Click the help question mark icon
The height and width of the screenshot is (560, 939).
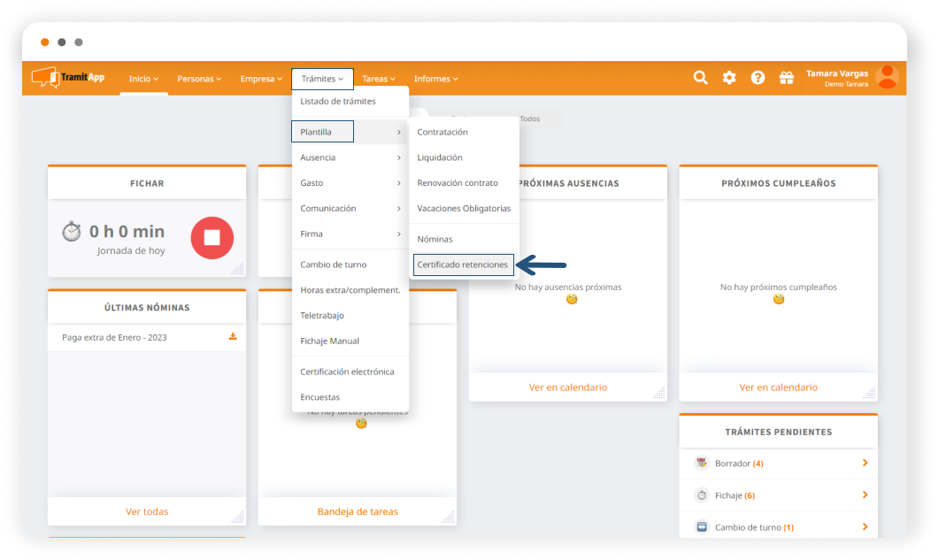point(758,78)
